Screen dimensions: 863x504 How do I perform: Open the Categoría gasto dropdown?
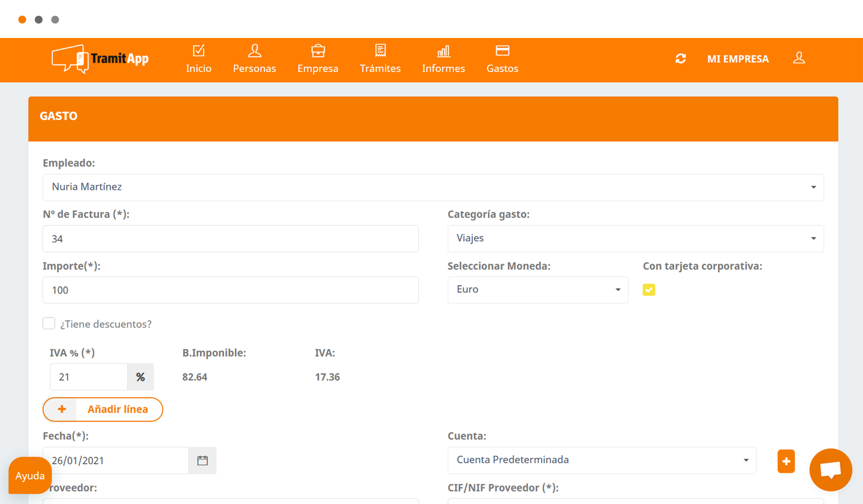coord(636,238)
